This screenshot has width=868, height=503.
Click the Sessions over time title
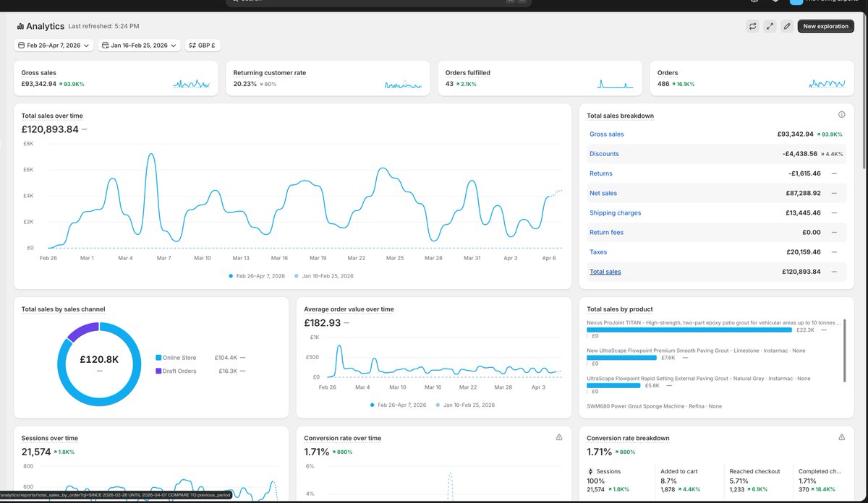click(x=49, y=438)
